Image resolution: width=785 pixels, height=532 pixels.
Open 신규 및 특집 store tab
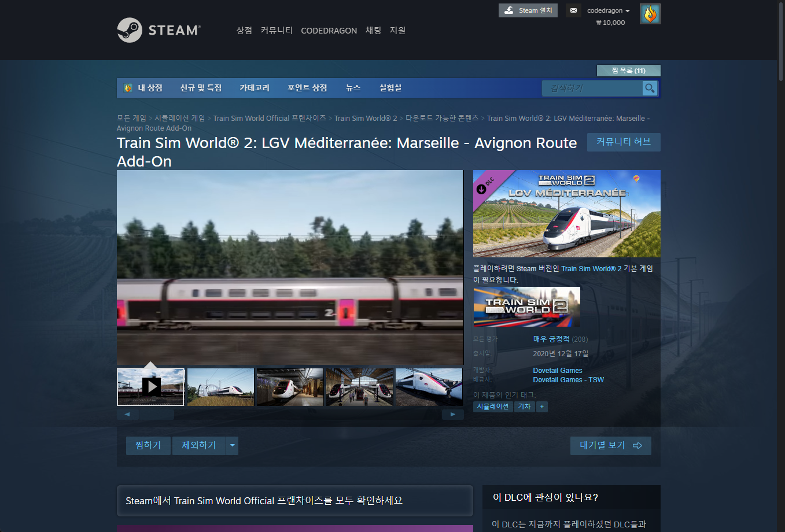(x=201, y=88)
